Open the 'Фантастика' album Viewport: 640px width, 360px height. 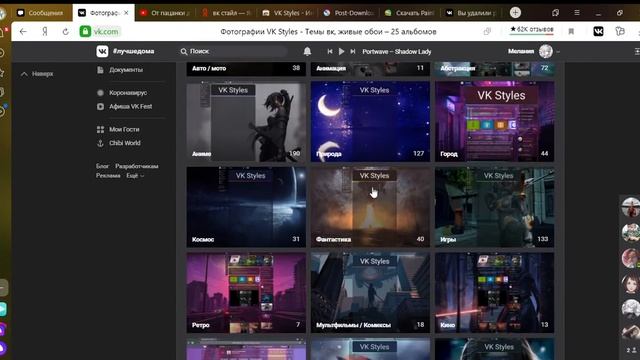[370, 207]
